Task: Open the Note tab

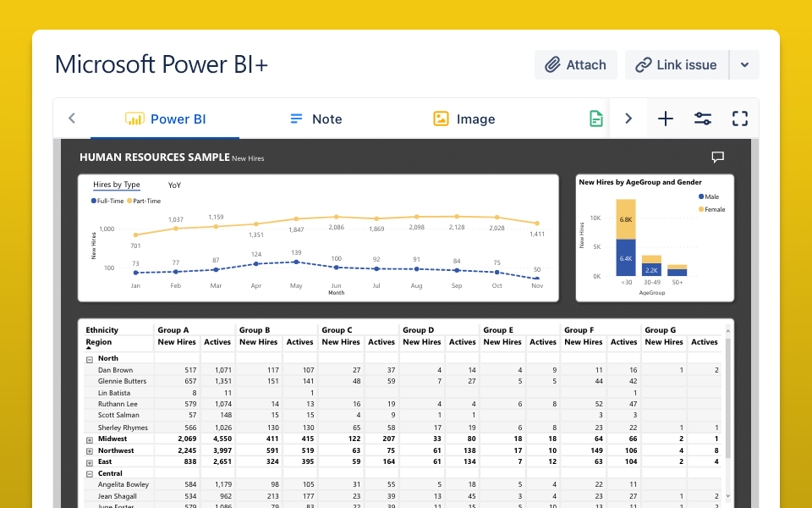Action: tap(315, 119)
